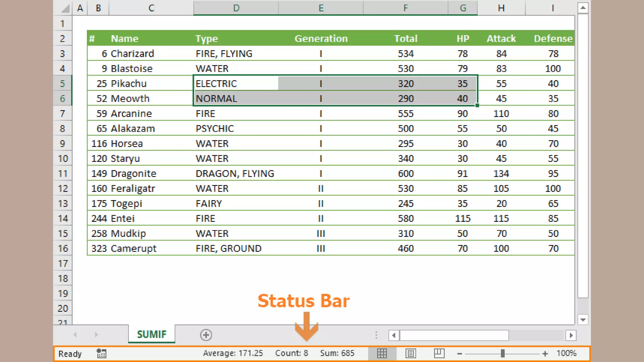The height and width of the screenshot is (362, 644).
Task: Zoom out using the minus button
Action: (459, 354)
